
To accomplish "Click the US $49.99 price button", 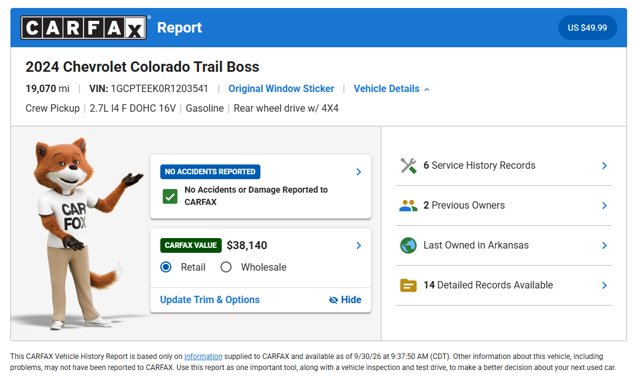I will (x=587, y=28).
